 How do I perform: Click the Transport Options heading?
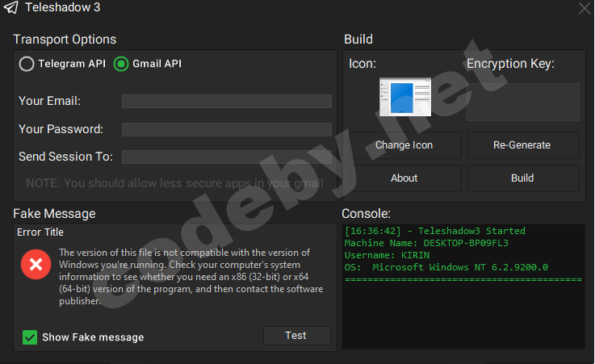click(65, 40)
